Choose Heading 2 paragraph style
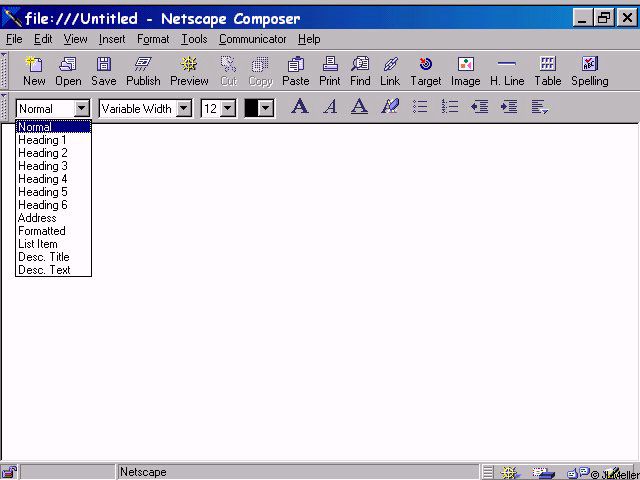Viewport: 640px width, 480px height. (x=53, y=153)
